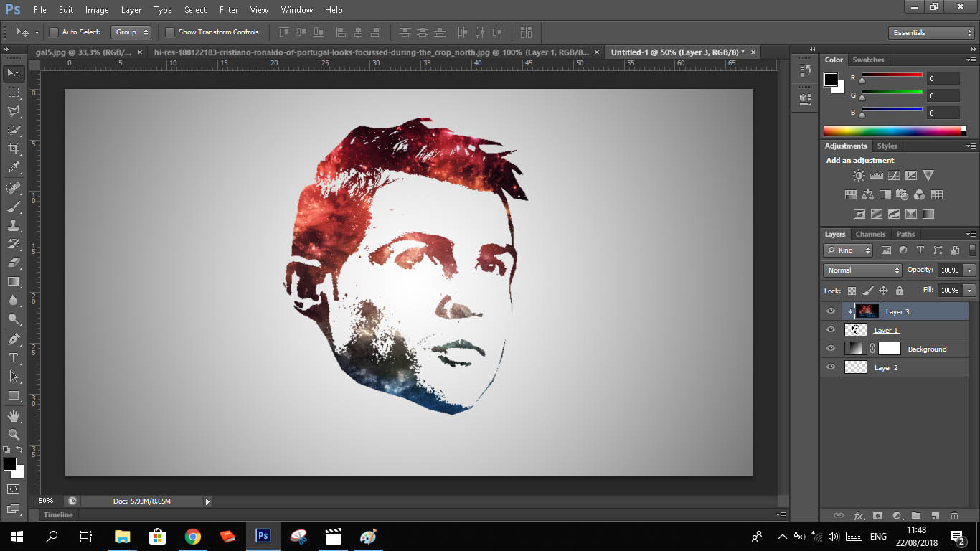This screenshot has height=551, width=980.
Task: Hide the Background layer visibility eye
Action: tap(831, 349)
